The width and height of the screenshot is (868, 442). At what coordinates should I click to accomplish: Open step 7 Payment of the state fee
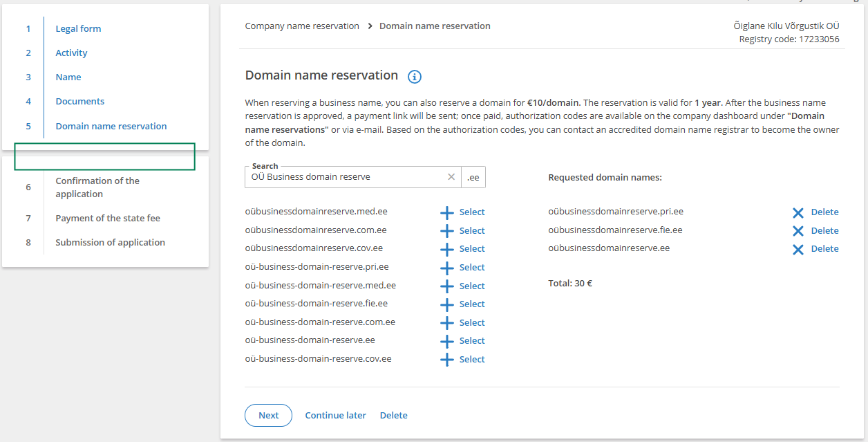coord(108,219)
